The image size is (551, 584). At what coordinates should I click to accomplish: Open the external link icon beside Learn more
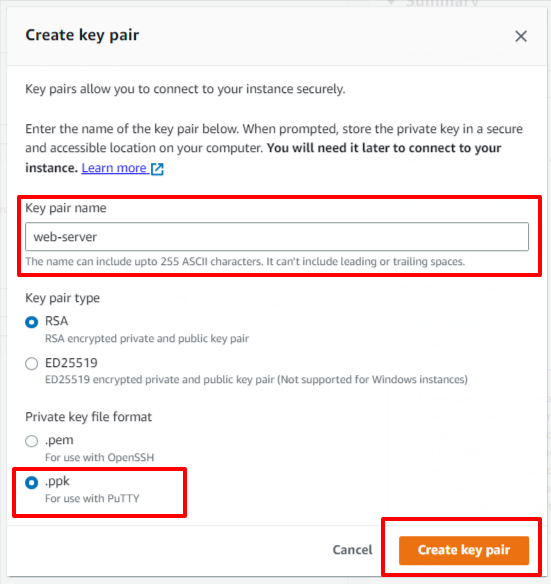coord(157,169)
